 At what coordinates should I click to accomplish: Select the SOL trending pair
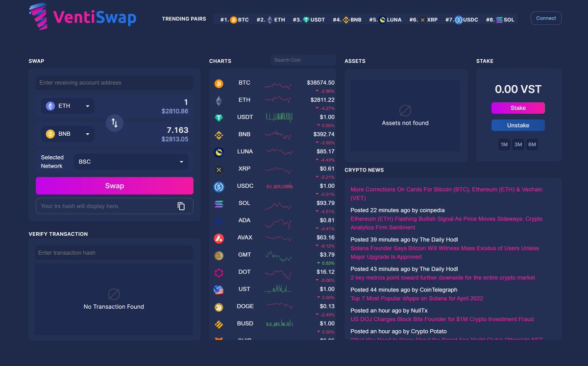coord(500,20)
